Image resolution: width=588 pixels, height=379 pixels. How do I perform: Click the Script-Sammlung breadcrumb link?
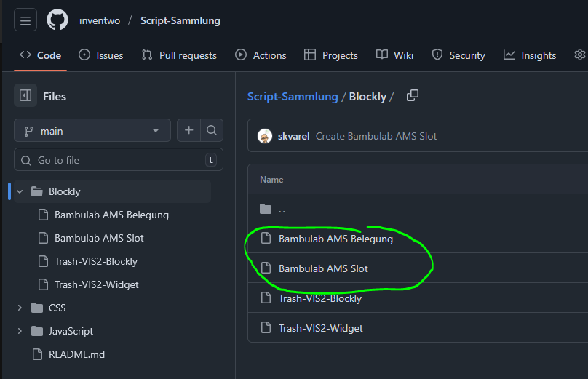(293, 96)
